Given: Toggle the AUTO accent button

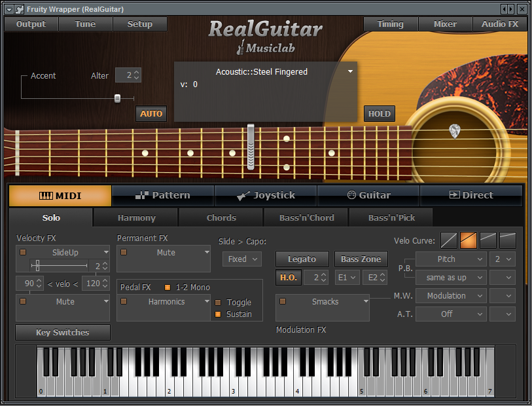Looking at the screenshot, I should pyautogui.click(x=151, y=114).
